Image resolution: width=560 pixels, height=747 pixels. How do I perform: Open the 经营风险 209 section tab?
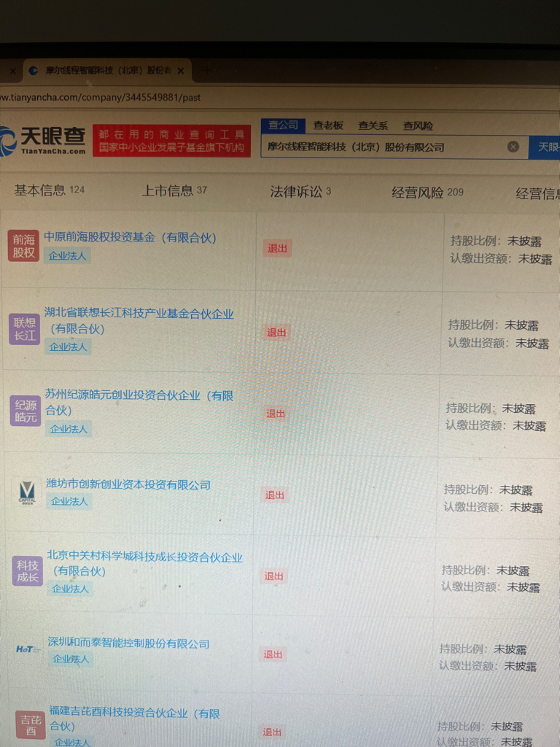(x=427, y=193)
